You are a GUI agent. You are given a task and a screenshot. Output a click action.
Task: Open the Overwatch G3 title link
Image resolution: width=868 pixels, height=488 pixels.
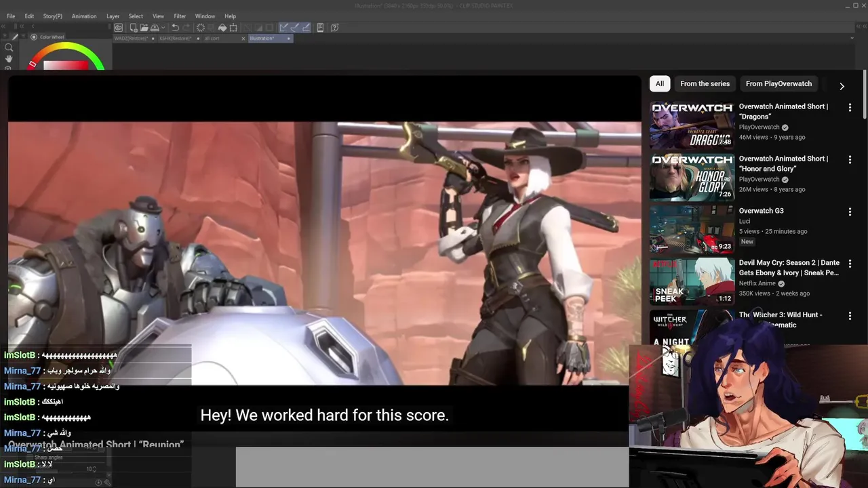click(761, 211)
